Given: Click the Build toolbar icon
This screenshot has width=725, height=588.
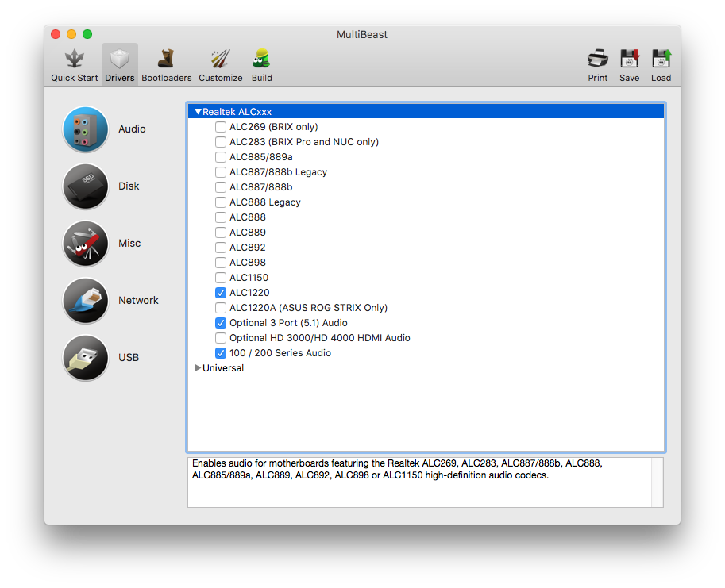Looking at the screenshot, I should click(261, 60).
